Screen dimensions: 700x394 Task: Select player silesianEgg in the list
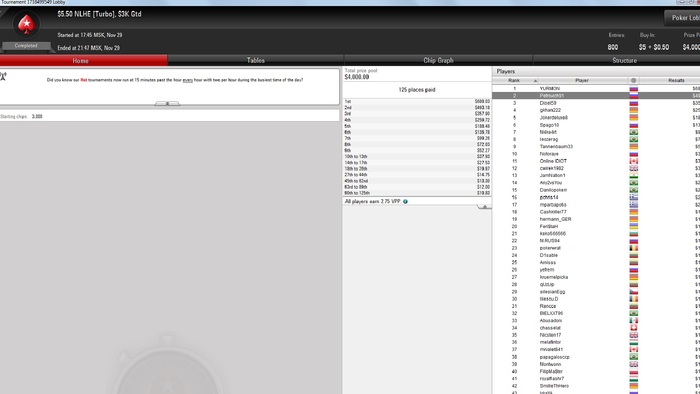552,292
